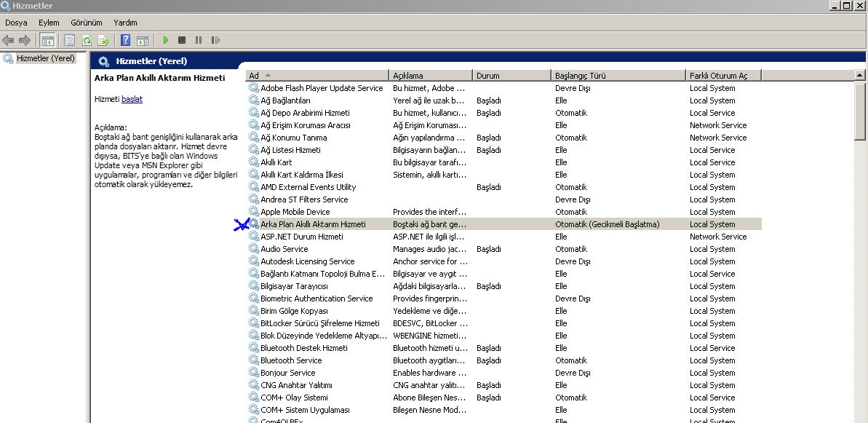Click the Back arrow in toolbar
Image resolution: width=868 pixels, height=423 pixels.
pos(8,40)
